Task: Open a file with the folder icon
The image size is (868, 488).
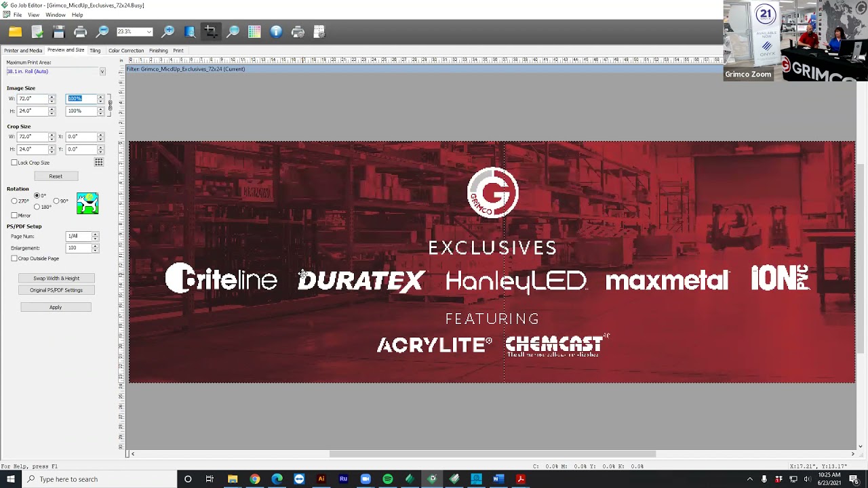Action: 15,32
